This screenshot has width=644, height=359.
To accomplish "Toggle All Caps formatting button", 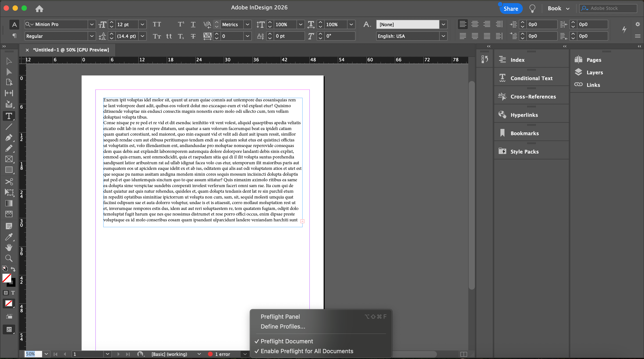I will click(157, 24).
